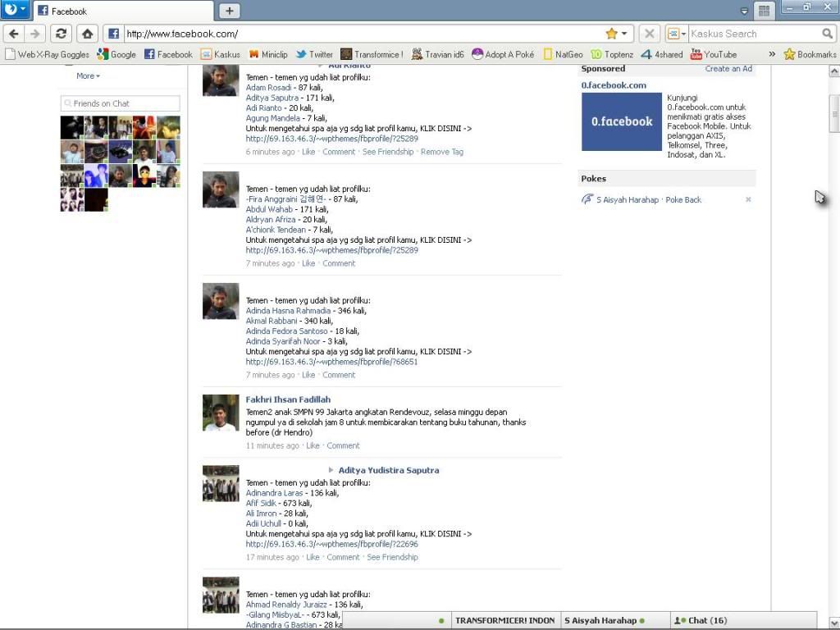Open the Web X-Ray Goggles bookmark
The image size is (840, 630).
coord(48,54)
